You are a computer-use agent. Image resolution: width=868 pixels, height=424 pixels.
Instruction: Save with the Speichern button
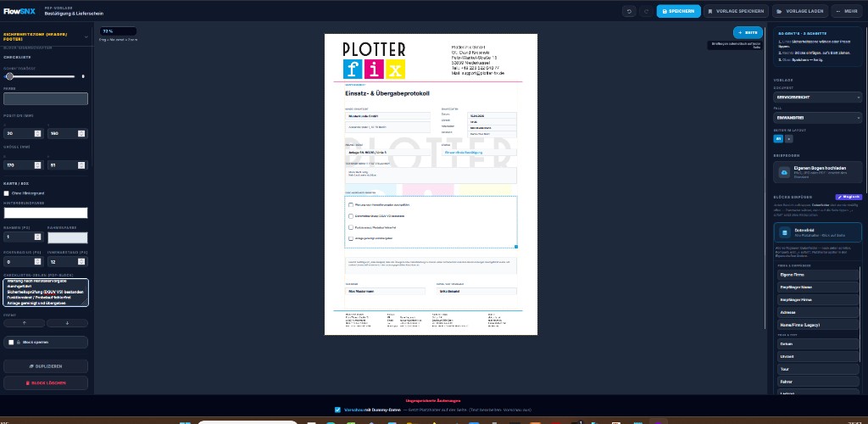coord(678,11)
